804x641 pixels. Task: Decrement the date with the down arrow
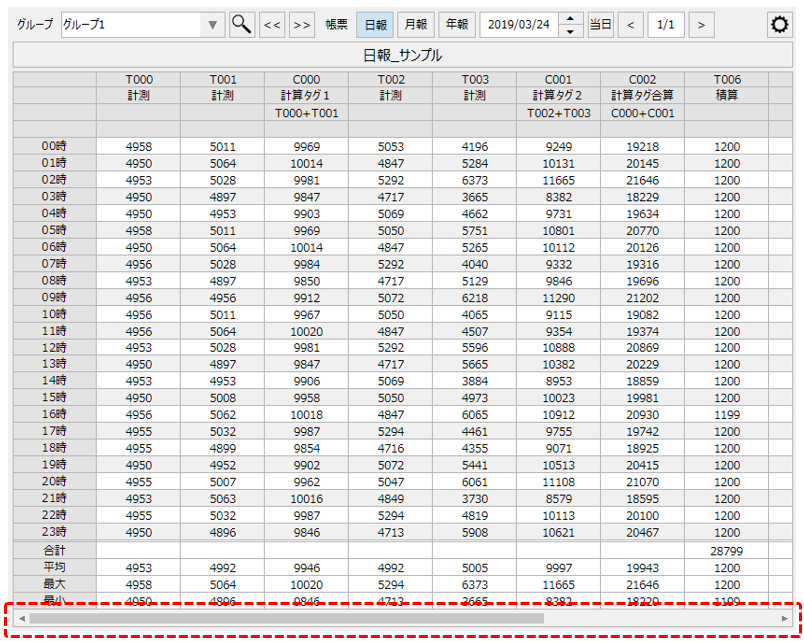coord(570,31)
